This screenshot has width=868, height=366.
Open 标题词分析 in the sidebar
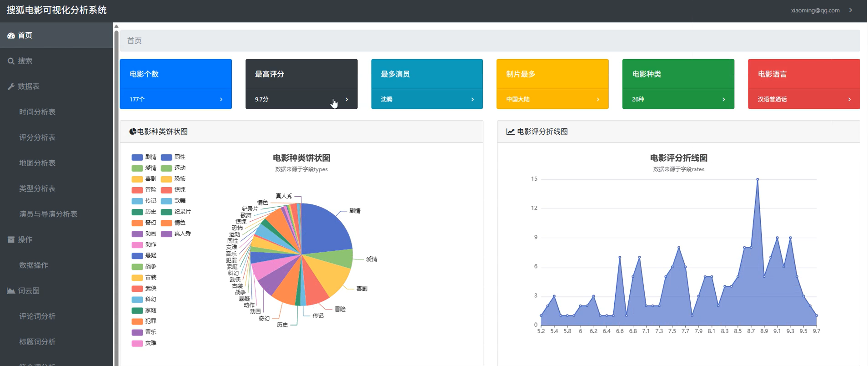[x=37, y=341]
